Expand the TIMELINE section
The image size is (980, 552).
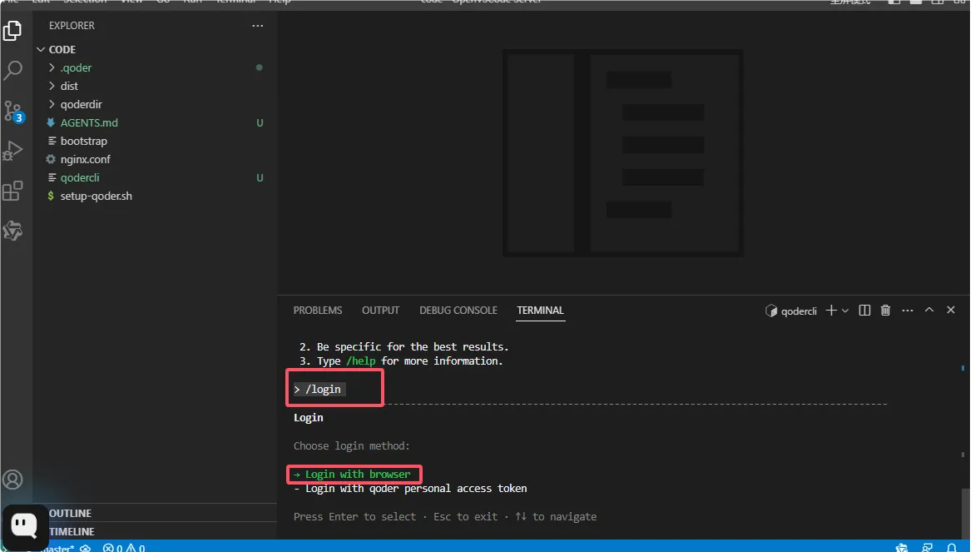155,531
